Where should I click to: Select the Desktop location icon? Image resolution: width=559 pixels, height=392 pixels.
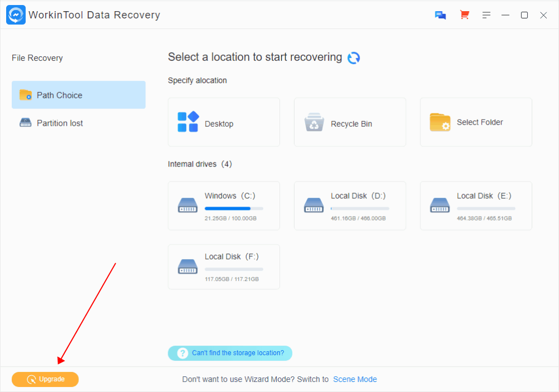click(x=188, y=122)
